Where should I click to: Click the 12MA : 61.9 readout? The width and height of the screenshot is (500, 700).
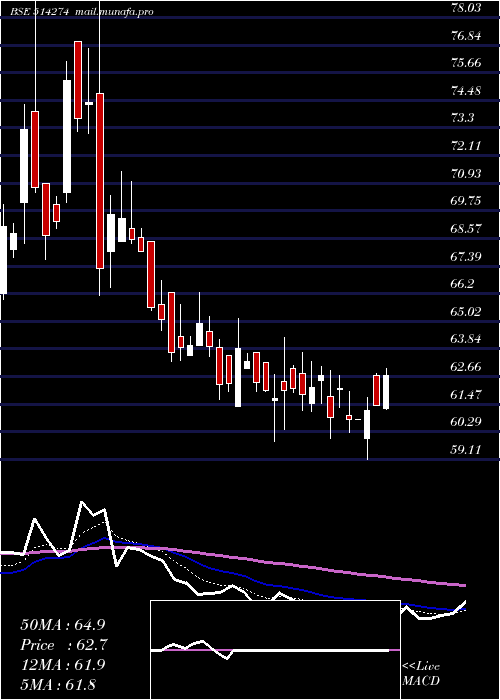tap(62, 664)
